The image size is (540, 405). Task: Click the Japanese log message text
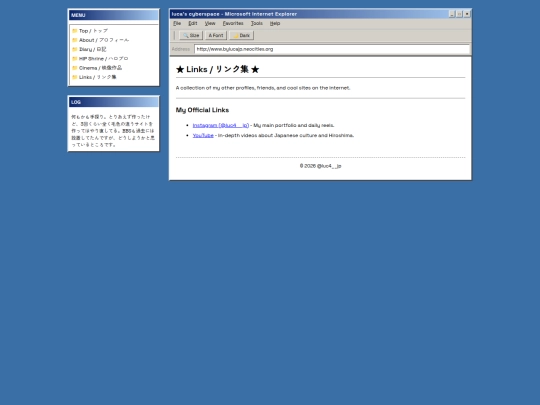pyautogui.click(x=113, y=131)
